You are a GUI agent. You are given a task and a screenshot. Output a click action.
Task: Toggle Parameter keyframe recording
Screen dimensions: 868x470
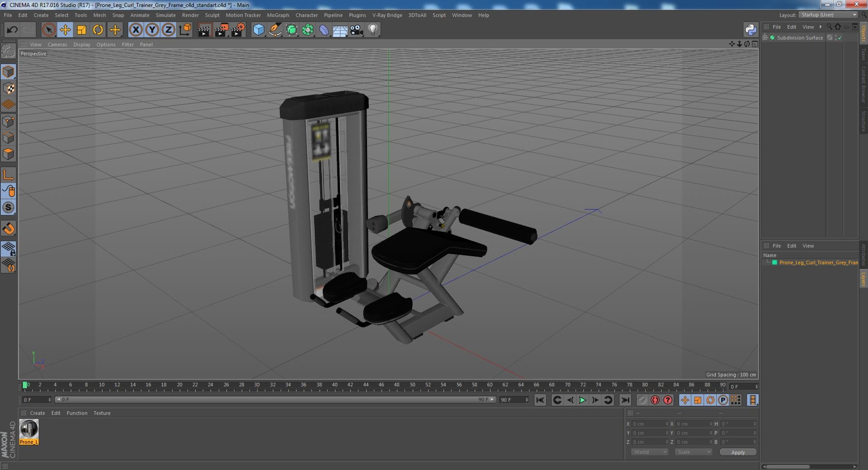tap(723, 400)
